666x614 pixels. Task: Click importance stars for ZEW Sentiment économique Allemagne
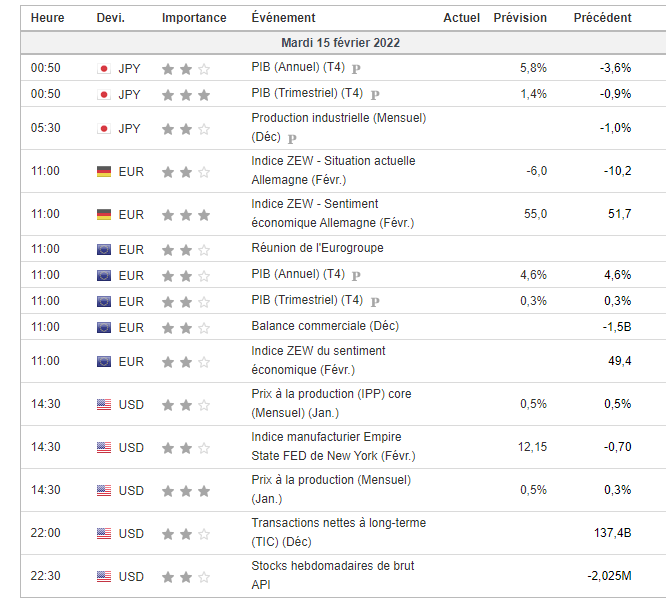click(x=186, y=215)
